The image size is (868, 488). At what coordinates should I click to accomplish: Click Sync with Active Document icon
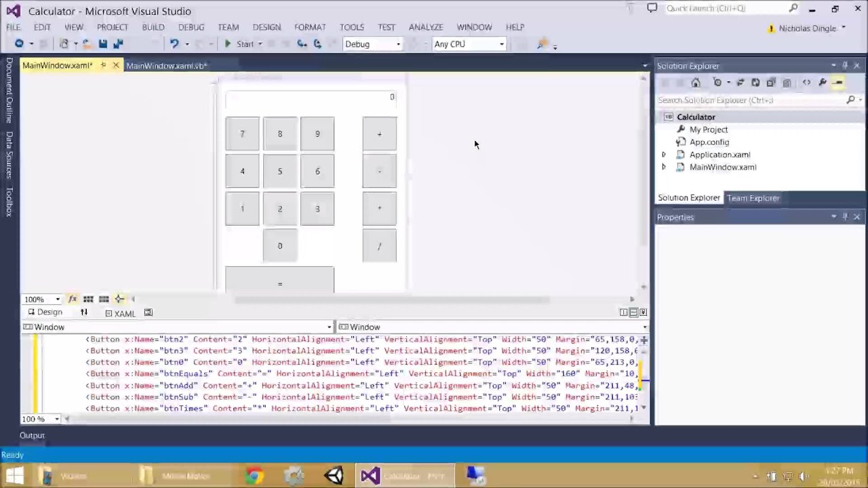[741, 83]
